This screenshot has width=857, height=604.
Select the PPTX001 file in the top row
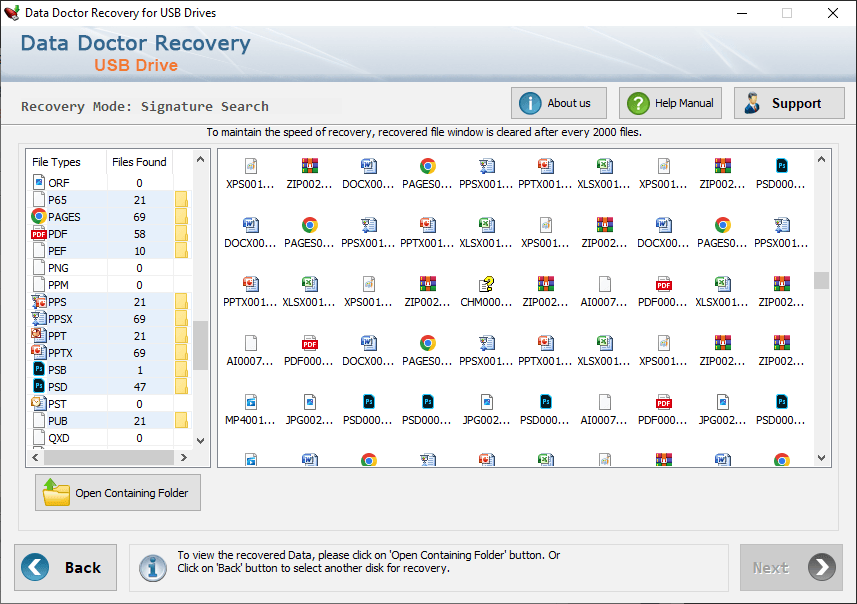coord(545,174)
